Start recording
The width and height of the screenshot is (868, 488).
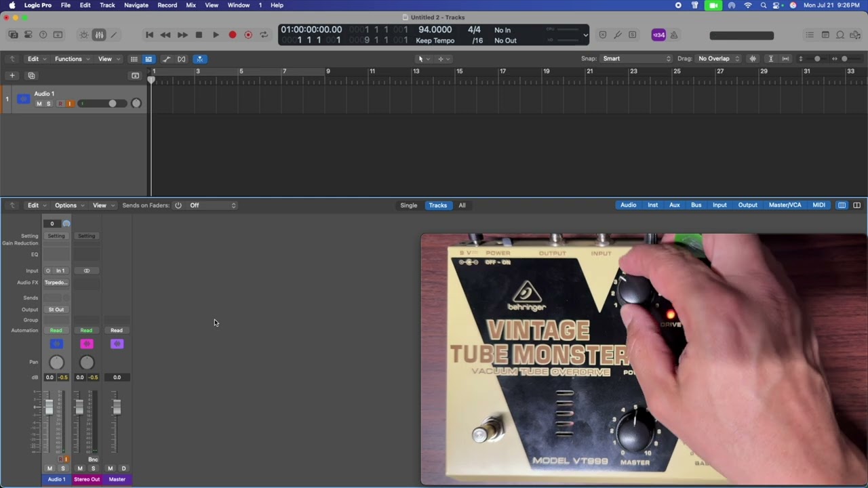(x=233, y=35)
